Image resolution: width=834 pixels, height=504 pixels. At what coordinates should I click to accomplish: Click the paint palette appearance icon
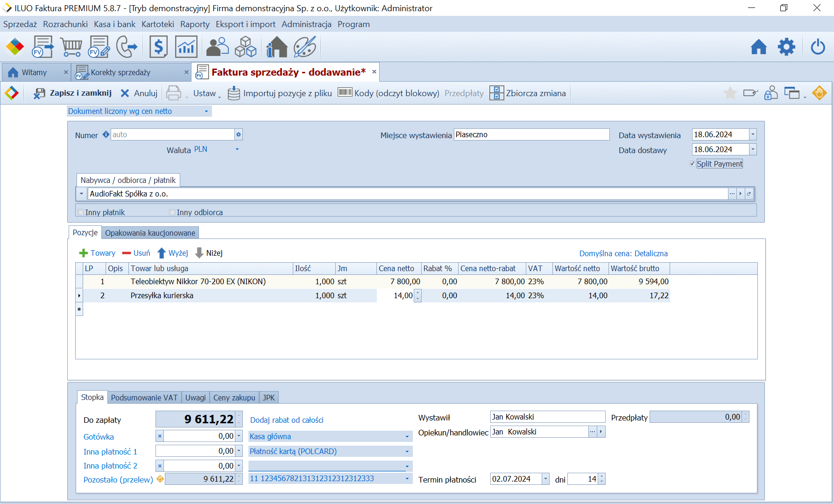click(x=304, y=47)
